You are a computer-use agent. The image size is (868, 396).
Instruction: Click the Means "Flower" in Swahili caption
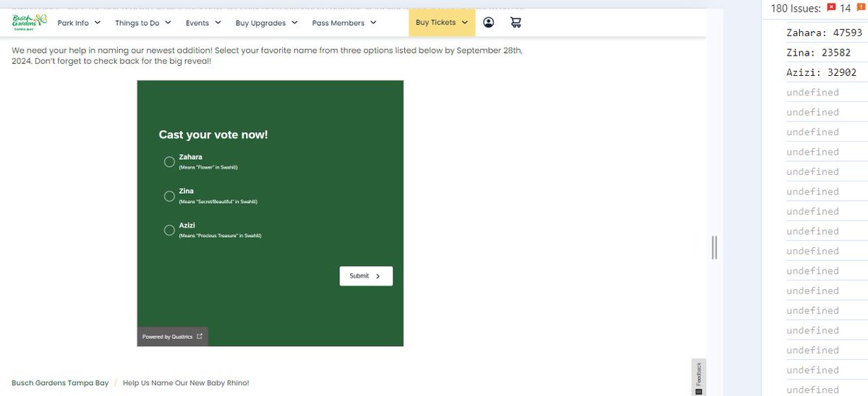[x=208, y=168]
